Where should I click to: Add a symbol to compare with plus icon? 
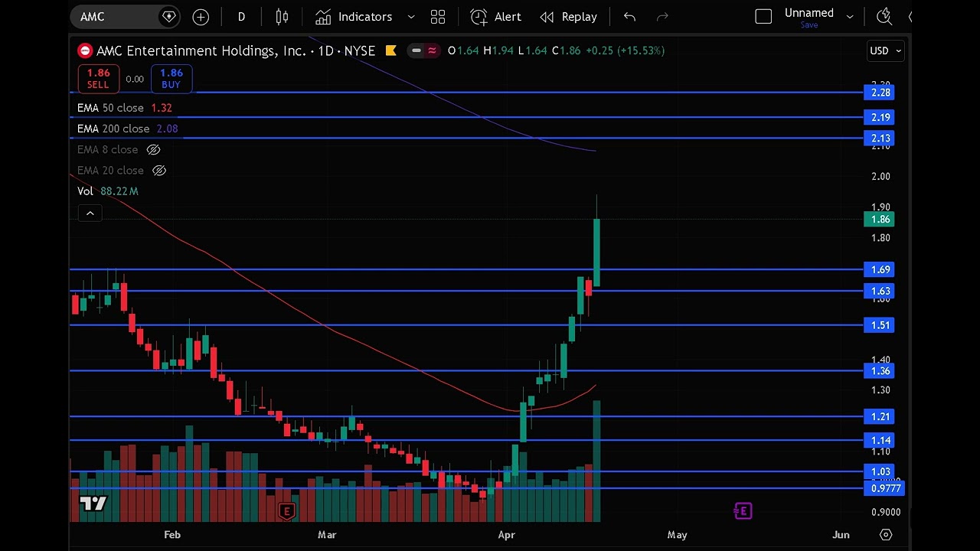coord(201,16)
